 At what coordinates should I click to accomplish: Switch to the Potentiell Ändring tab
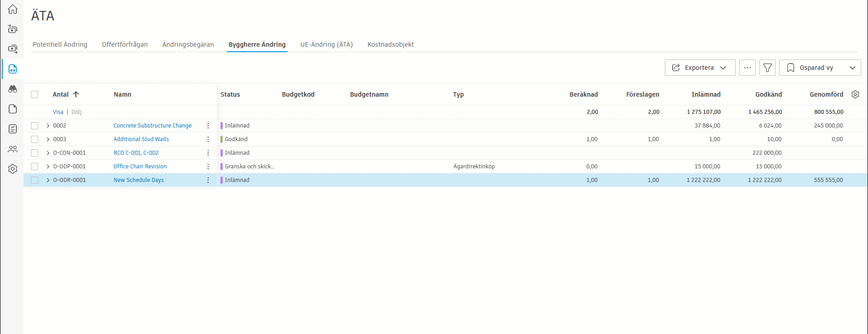60,44
